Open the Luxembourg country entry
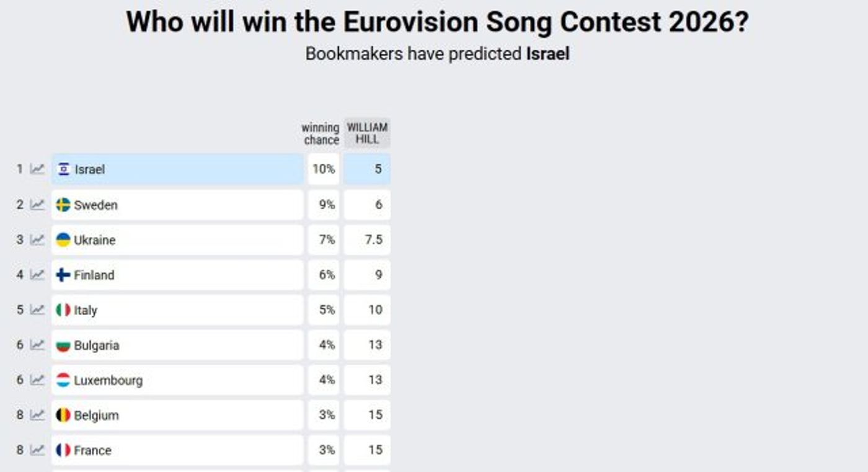 point(177,380)
